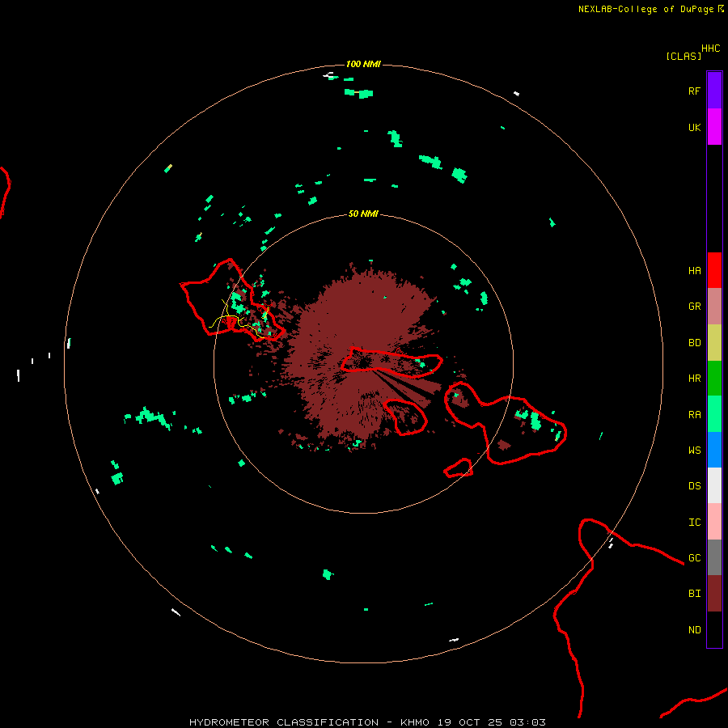Click the '50 NMI' range ring label
The height and width of the screenshot is (728, 728).
[x=363, y=214]
